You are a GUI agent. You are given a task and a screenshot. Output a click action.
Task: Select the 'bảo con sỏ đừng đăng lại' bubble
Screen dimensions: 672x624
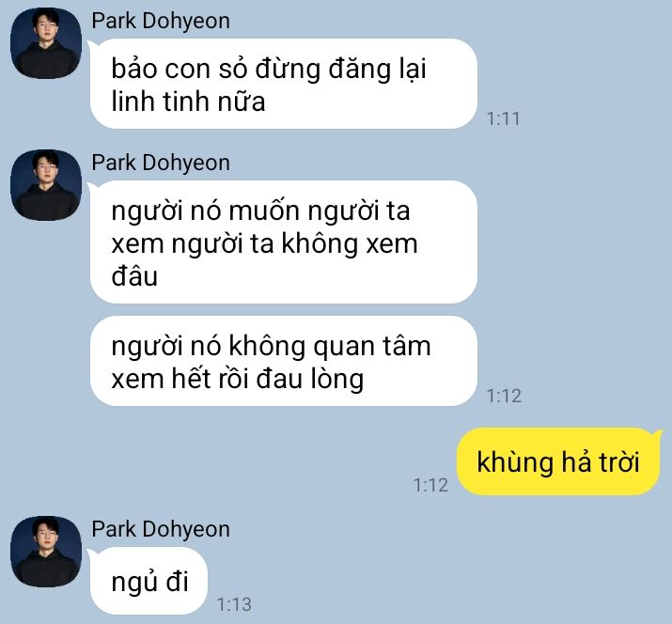tap(284, 84)
